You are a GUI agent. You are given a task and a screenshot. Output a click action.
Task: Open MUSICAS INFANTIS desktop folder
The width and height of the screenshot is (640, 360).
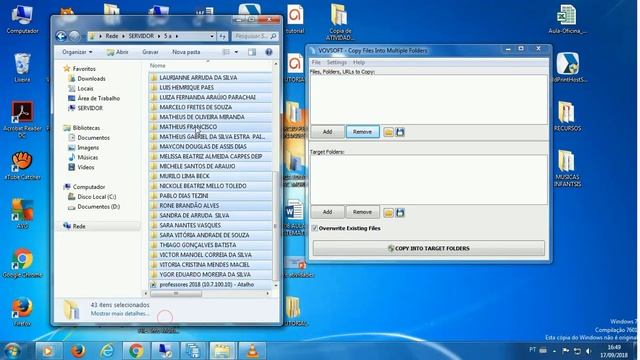click(x=567, y=168)
